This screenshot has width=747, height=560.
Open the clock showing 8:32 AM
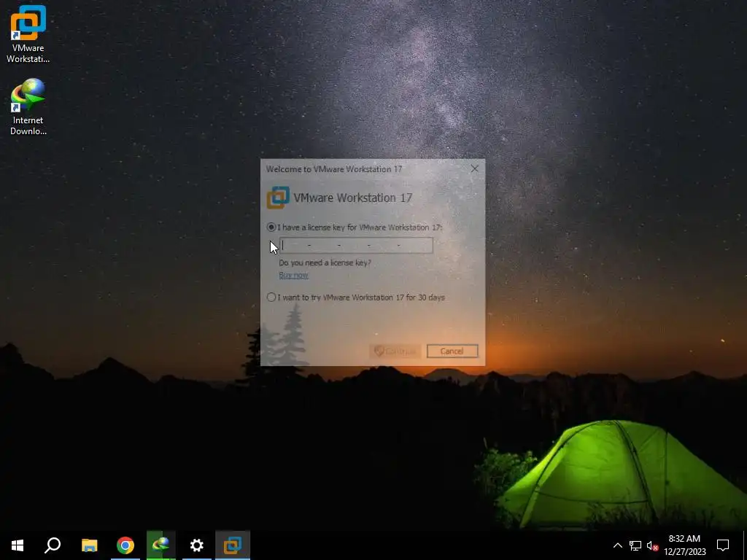tap(685, 545)
